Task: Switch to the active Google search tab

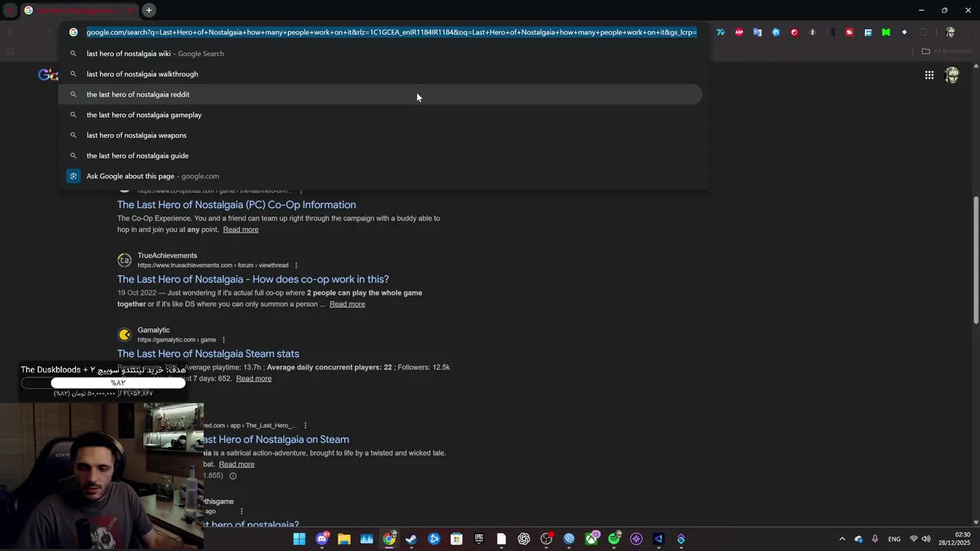Action: (x=78, y=10)
